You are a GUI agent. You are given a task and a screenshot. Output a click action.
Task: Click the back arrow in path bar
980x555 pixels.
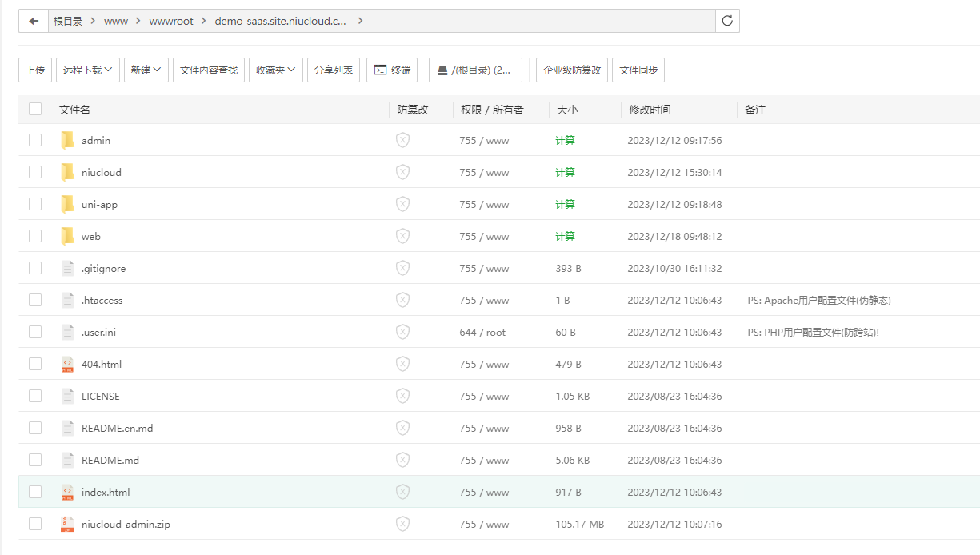pyautogui.click(x=34, y=21)
